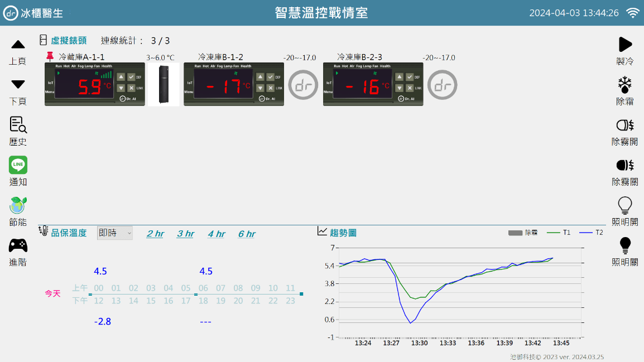The image size is (644, 362).
Task: Select the 6 hr range link
Action: (x=247, y=234)
